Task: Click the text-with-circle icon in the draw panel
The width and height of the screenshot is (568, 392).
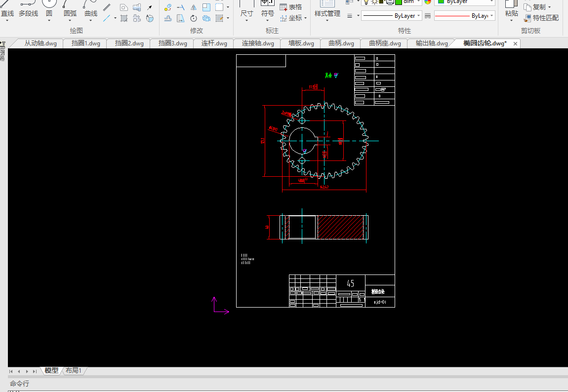Action: [x=150, y=18]
